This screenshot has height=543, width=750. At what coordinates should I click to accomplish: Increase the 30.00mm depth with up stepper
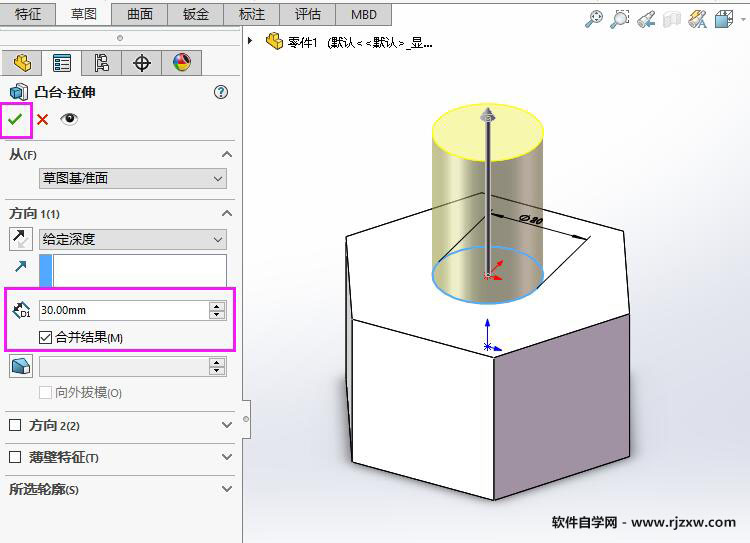pos(217,306)
